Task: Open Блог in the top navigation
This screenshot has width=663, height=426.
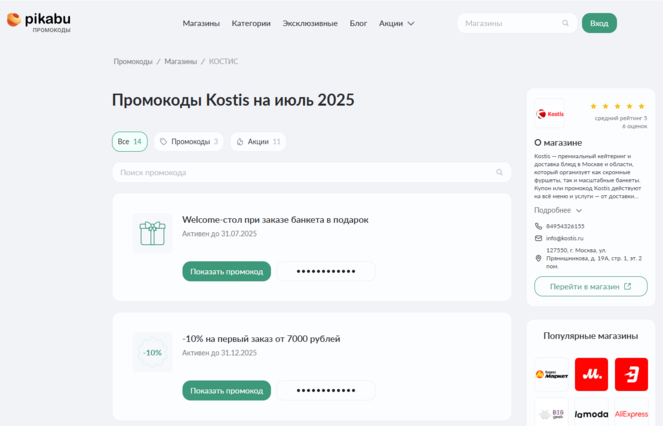Action: (358, 23)
